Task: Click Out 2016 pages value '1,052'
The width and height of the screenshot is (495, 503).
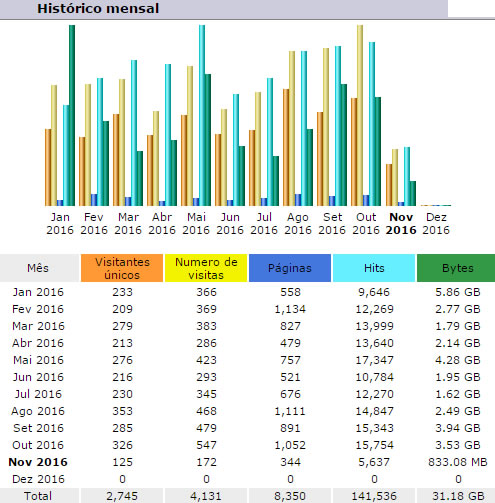Action: pyautogui.click(x=290, y=445)
